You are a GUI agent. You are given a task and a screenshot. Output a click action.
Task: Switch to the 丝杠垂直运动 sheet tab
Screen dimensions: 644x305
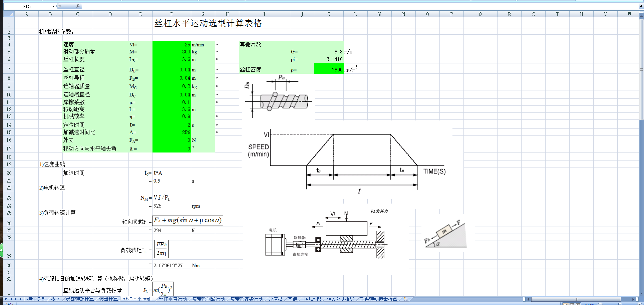click(x=173, y=299)
